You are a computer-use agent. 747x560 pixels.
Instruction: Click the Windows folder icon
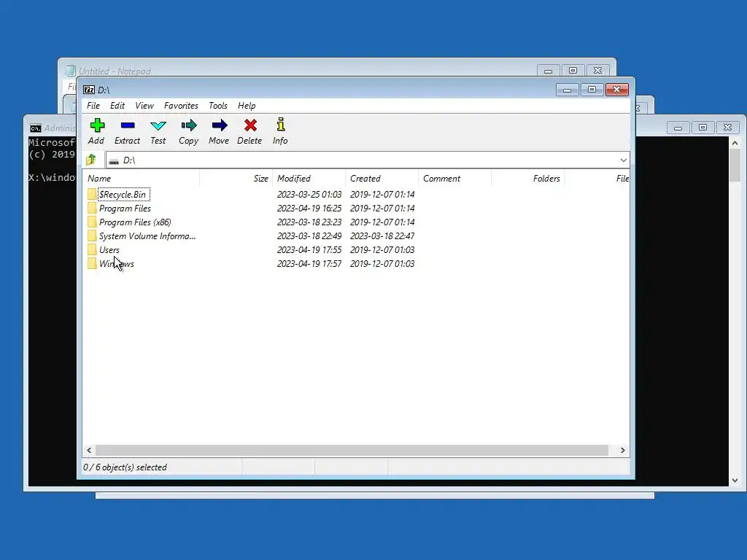pyautogui.click(x=92, y=263)
